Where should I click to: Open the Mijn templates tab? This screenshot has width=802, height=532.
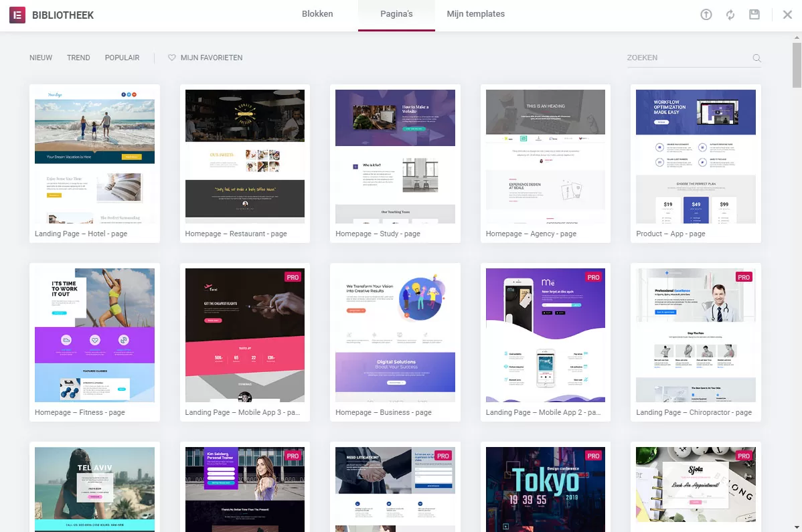tap(475, 14)
